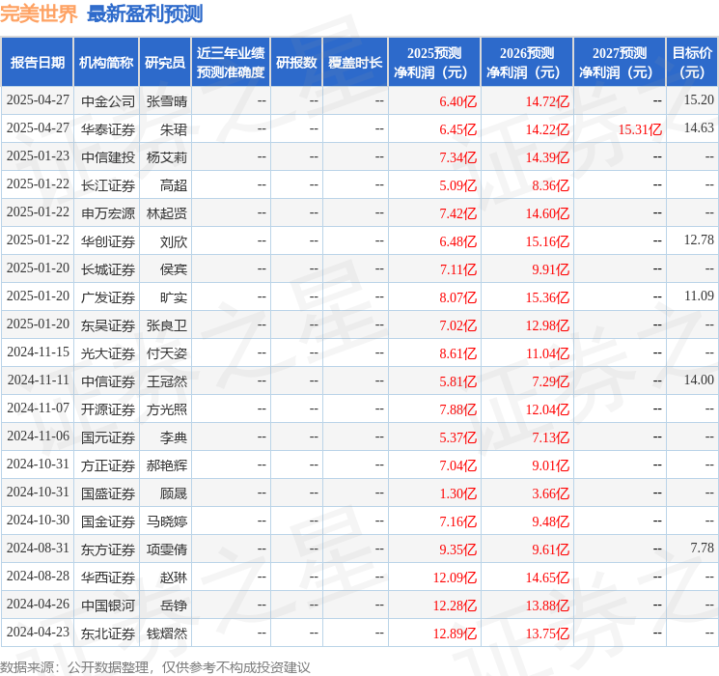Select the 目标价 column header
Screen dimensions: 719x676
pos(692,62)
